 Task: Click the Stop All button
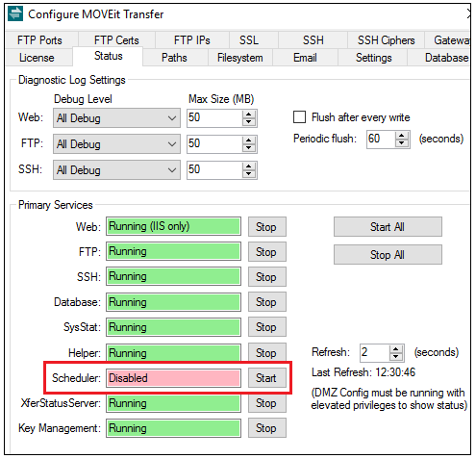[388, 255]
